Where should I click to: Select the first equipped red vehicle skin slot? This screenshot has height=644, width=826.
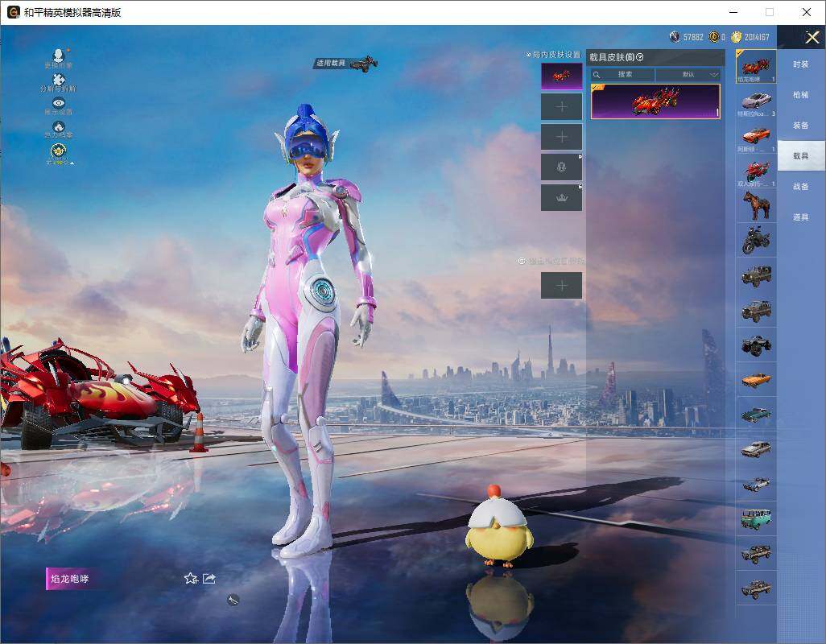[x=562, y=76]
